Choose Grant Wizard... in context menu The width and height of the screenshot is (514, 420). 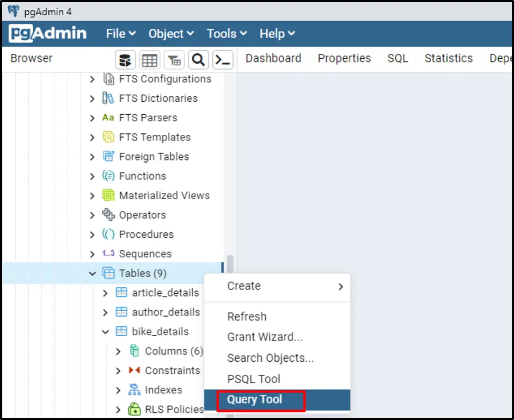(265, 337)
